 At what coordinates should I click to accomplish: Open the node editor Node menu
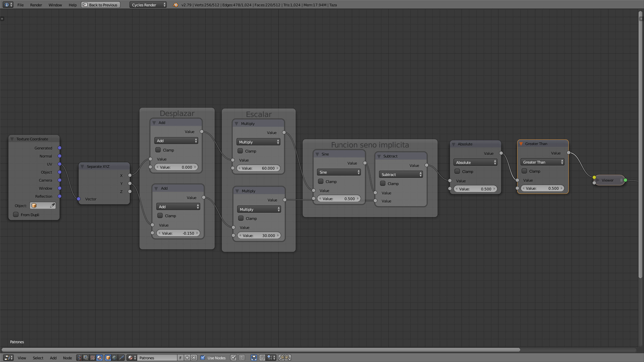pyautogui.click(x=67, y=358)
